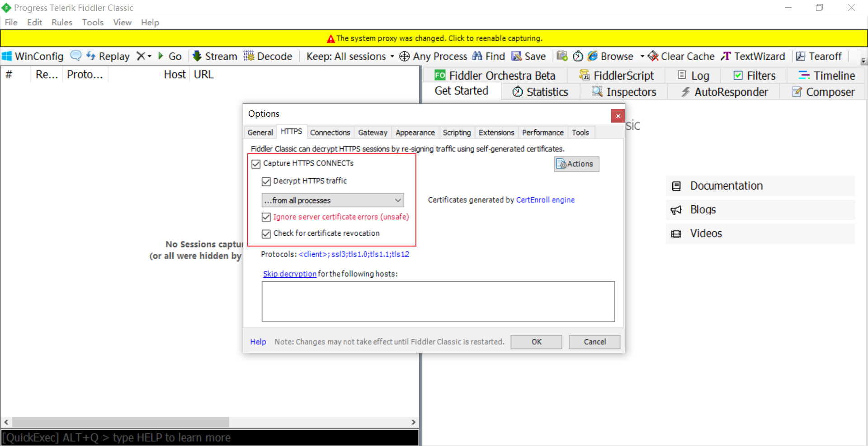
Task: Select the Get Started tab
Action: point(461,91)
